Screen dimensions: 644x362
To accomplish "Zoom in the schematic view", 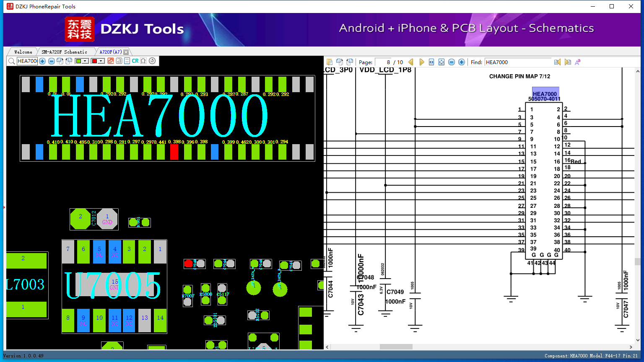I will coord(462,62).
